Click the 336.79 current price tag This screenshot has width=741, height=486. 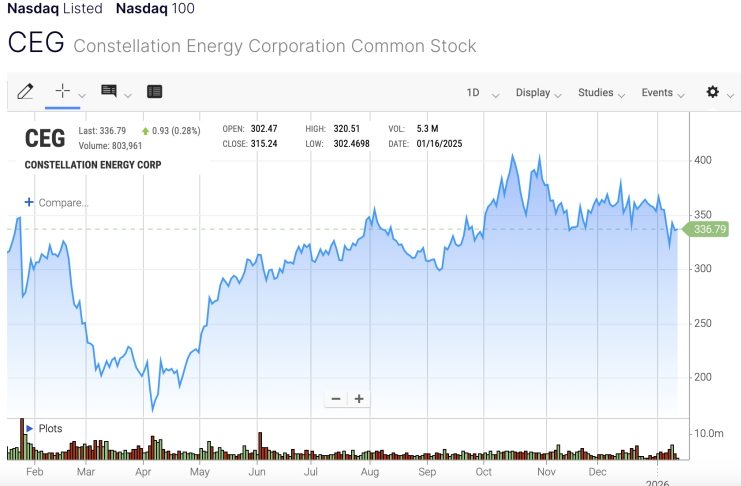pos(709,229)
